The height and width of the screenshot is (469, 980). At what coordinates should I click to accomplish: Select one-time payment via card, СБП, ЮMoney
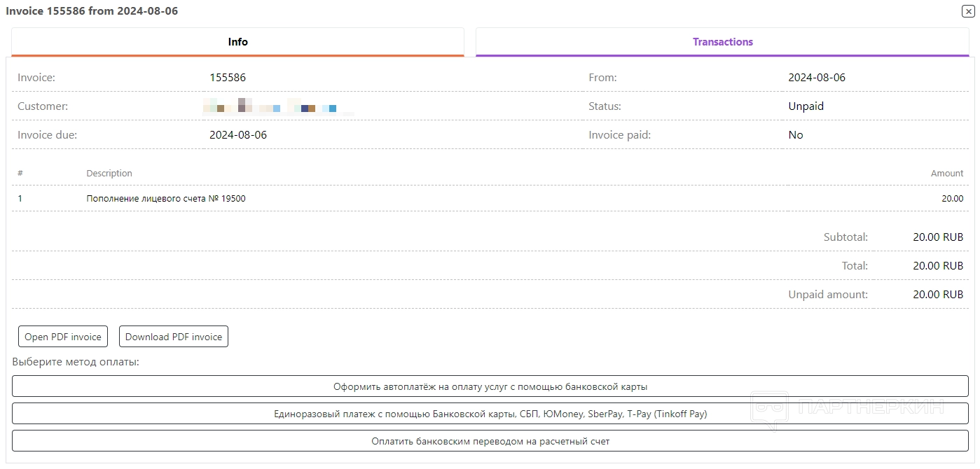point(490,414)
